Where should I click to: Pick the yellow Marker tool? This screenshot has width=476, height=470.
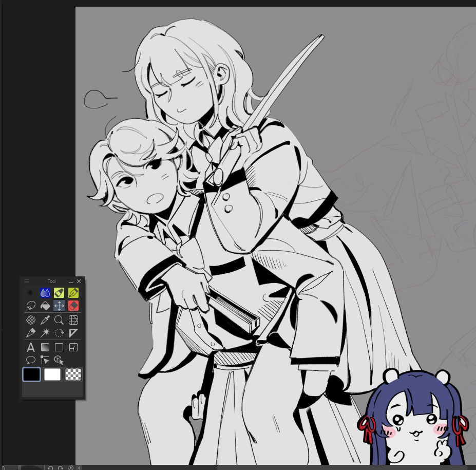tap(59, 293)
